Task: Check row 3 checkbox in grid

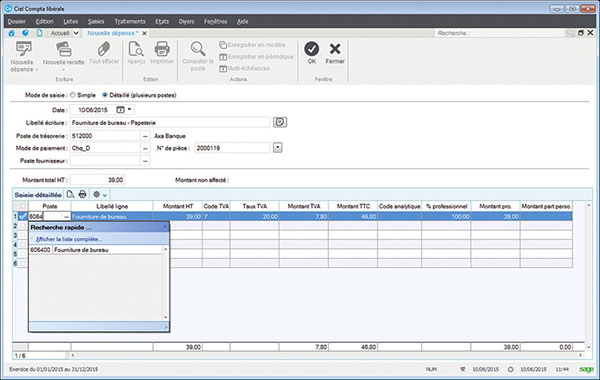Action: (x=23, y=235)
